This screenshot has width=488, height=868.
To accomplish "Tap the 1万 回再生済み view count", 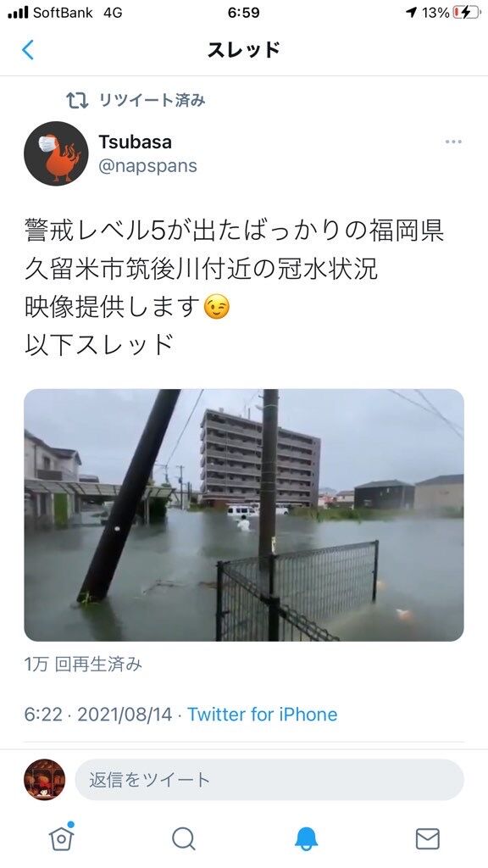I will tap(83, 664).
